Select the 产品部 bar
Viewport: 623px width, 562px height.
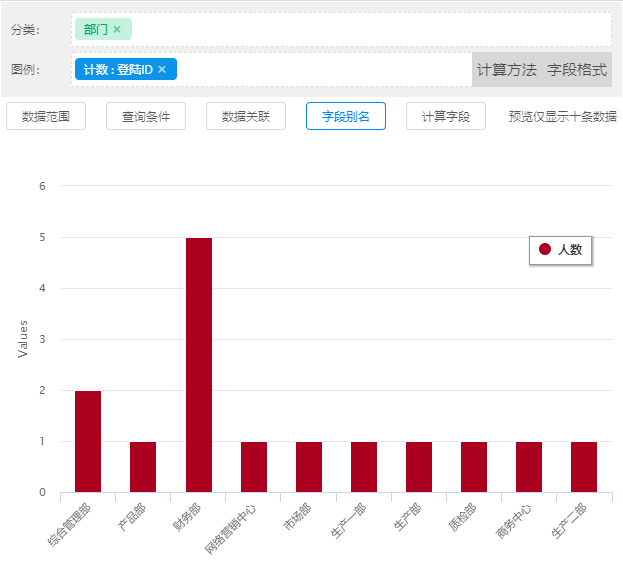coord(143,467)
